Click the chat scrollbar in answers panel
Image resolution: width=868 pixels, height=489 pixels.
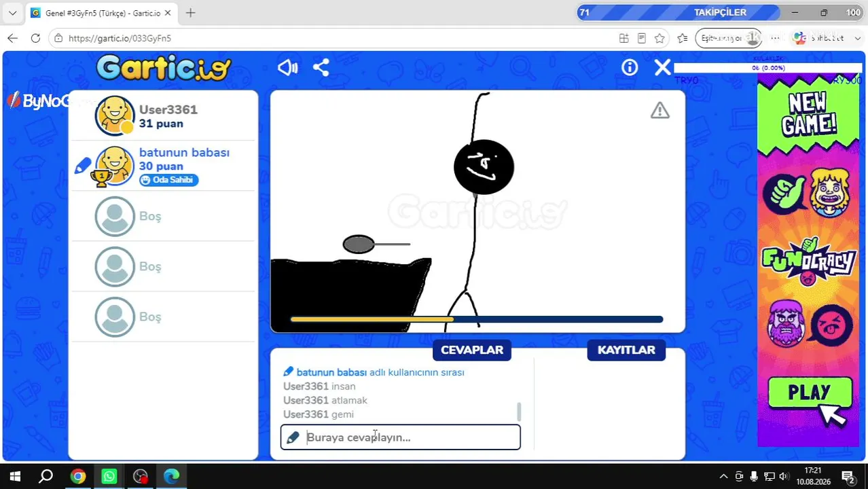(x=519, y=412)
